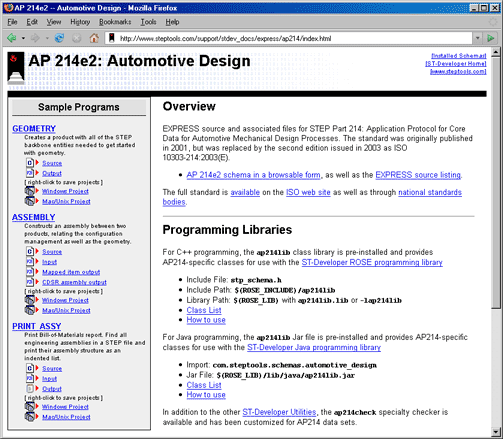Click C source file icon under PRINT_ASSY
The height and width of the screenshot is (439, 503).
coord(30,368)
